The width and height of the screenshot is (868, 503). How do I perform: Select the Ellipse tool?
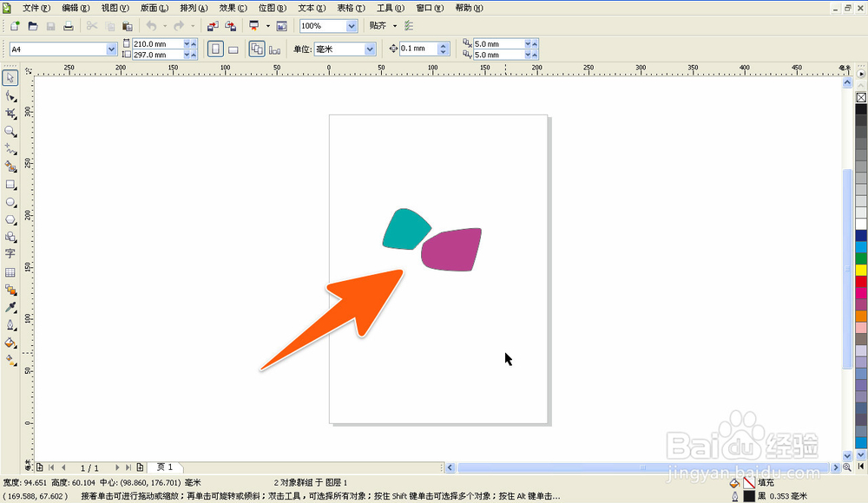pos(10,202)
